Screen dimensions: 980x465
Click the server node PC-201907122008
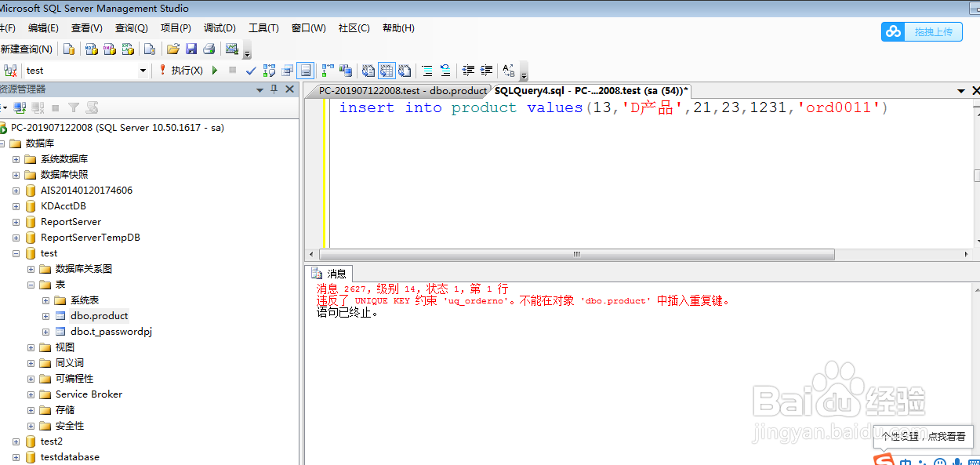pyautogui.click(x=118, y=128)
